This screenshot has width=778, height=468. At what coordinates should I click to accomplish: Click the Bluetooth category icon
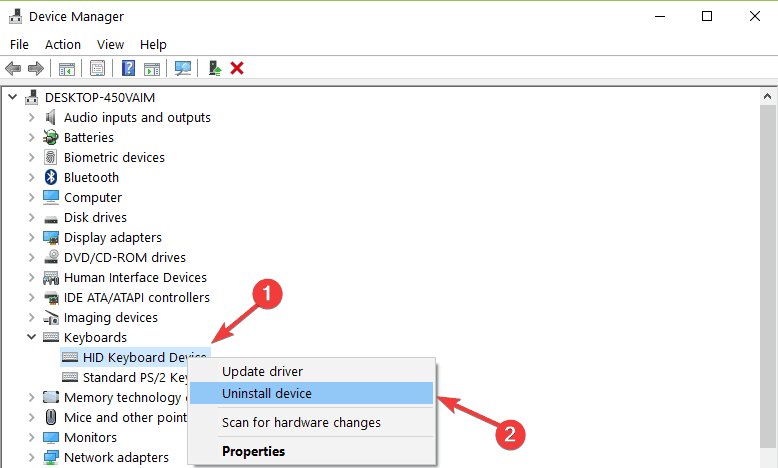(51, 177)
